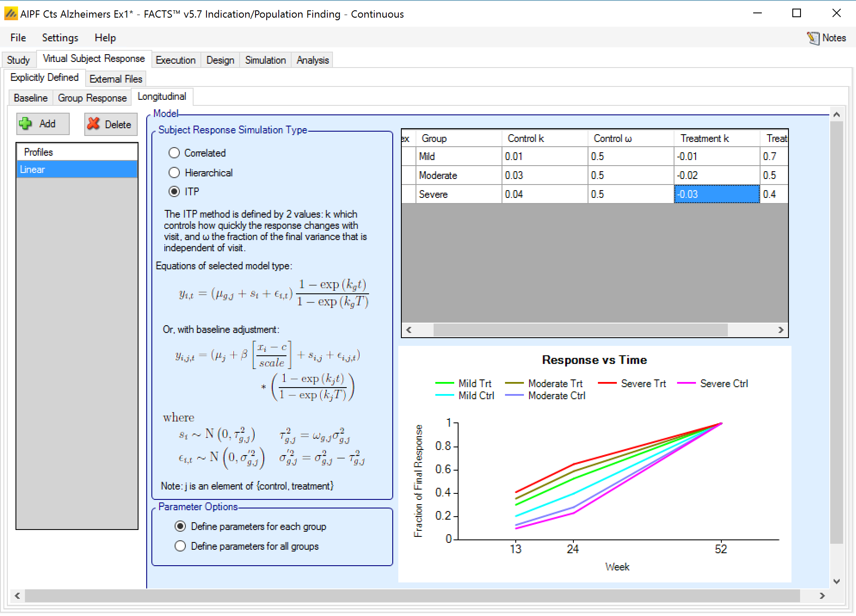Click the table horizontal scrollbar track
The width and height of the screenshot is (856, 616).
pyautogui.click(x=753, y=330)
